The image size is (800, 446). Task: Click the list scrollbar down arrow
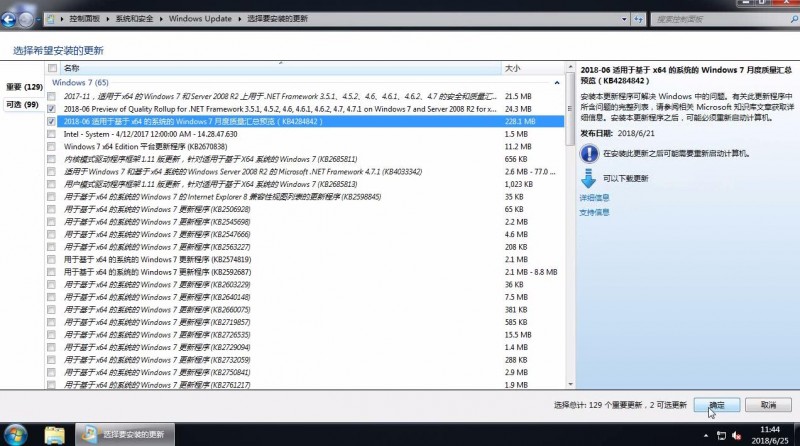coord(570,384)
